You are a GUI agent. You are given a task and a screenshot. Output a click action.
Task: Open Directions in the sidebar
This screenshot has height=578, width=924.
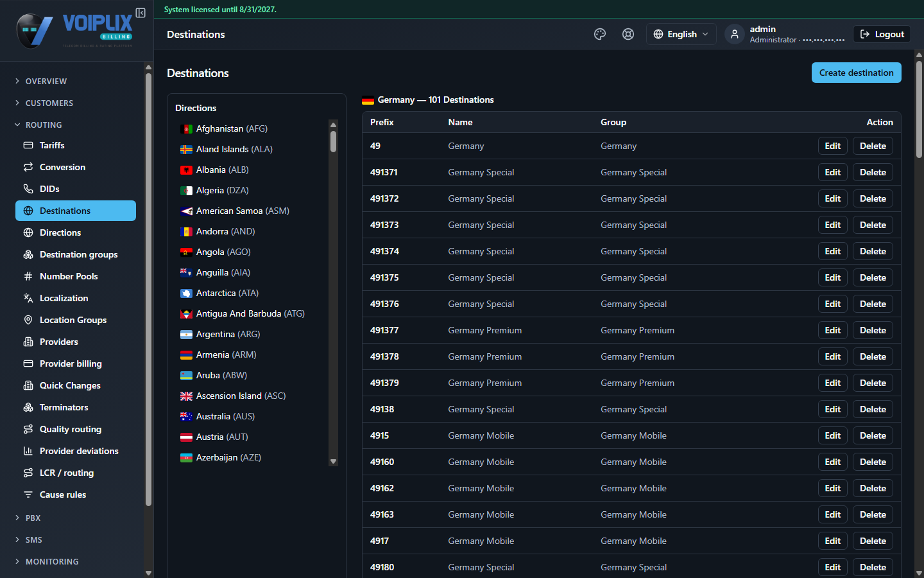(x=76, y=232)
